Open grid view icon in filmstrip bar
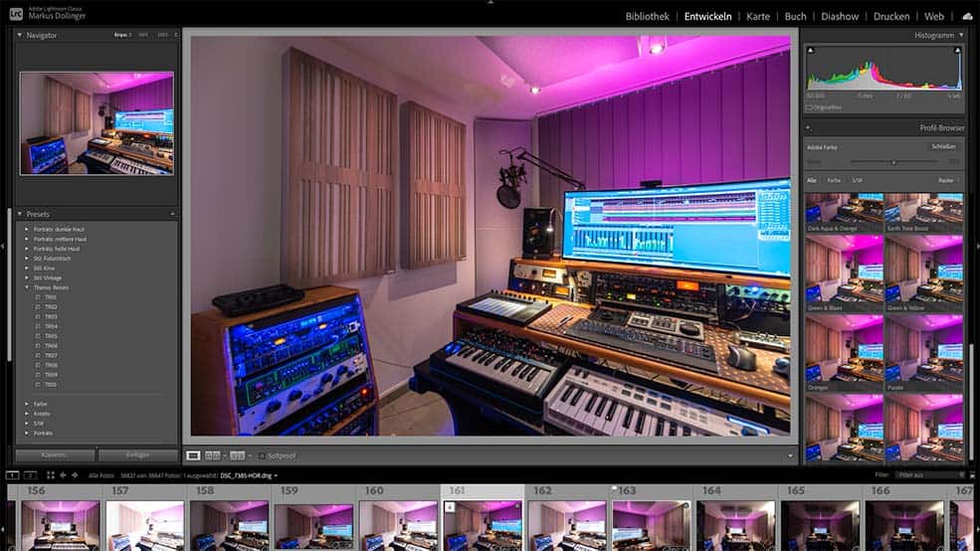Screen dimensions: 980x551 48,475
